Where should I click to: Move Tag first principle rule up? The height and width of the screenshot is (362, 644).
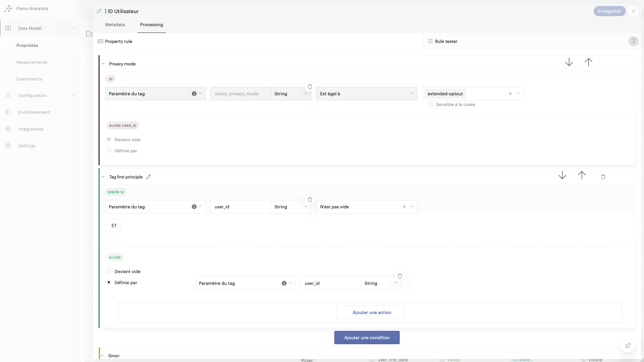coord(582,175)
